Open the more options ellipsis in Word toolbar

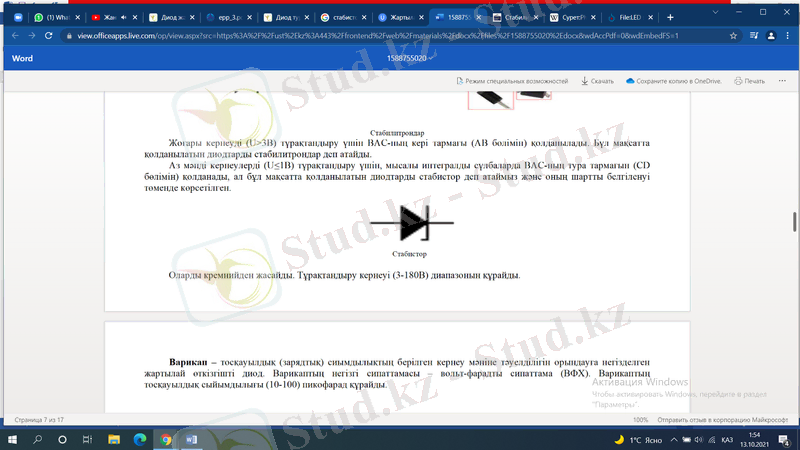(x=782, y=81)
